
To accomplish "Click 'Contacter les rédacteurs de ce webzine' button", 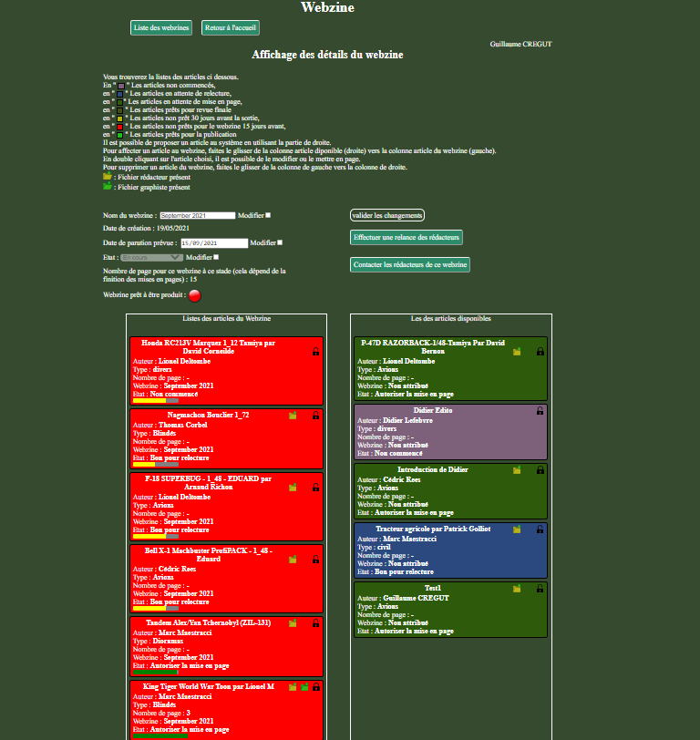I will (410, 265).
